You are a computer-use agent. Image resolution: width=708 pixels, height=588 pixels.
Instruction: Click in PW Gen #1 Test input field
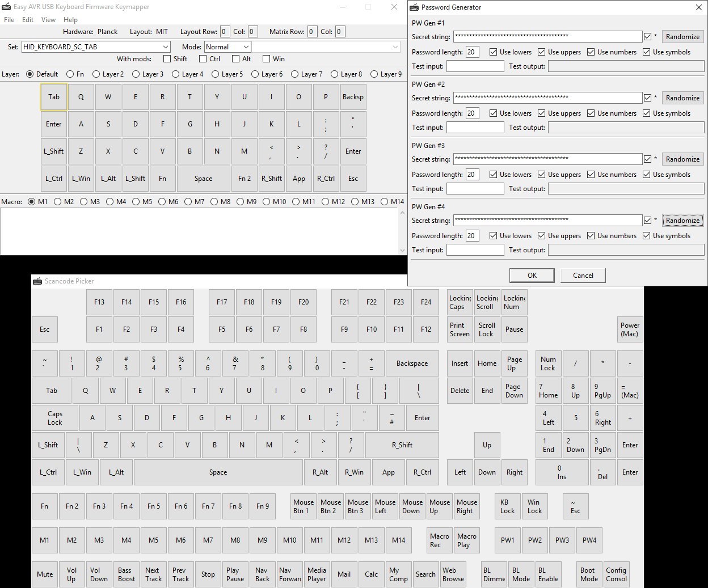click(x=475, y=66)
